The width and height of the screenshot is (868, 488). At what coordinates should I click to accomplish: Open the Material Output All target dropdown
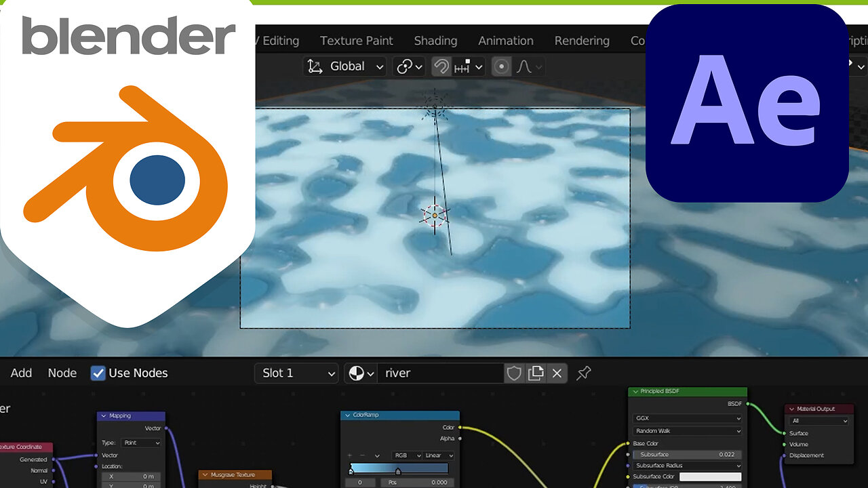[x=818, y=421]
